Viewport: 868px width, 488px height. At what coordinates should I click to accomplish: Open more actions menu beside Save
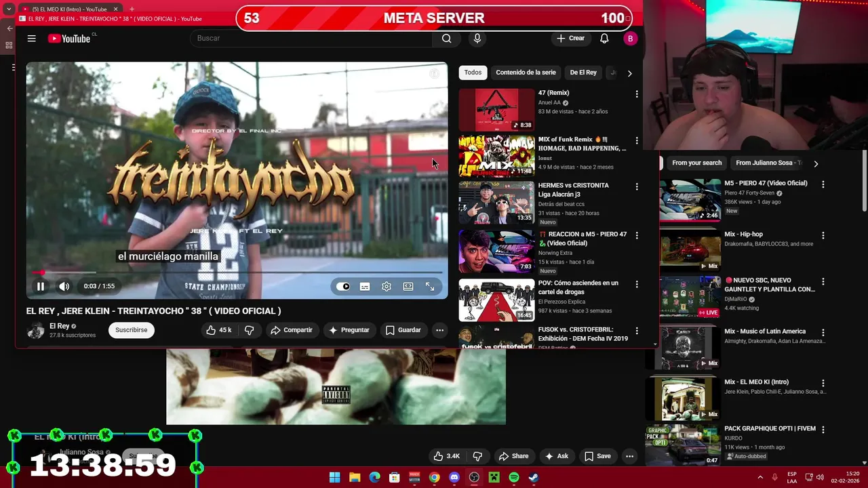pos(629,456)
